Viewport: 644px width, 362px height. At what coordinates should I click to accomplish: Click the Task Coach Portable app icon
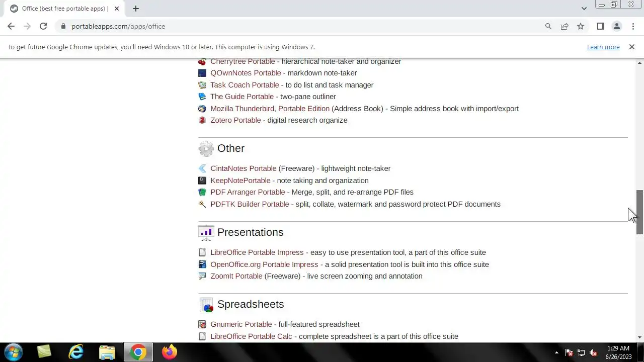coord(202,85)
